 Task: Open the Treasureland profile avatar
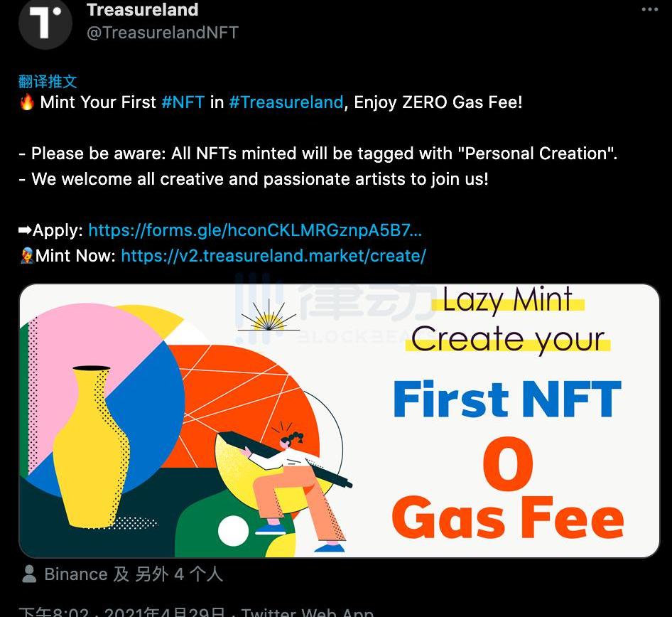coord(45,23)
